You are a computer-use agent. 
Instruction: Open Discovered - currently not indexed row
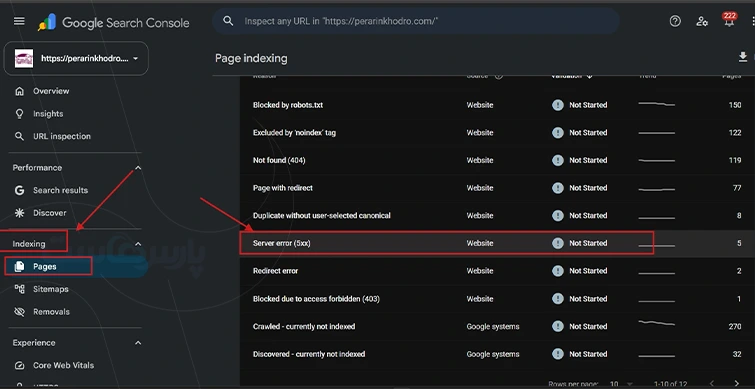(x=497, y=354)
